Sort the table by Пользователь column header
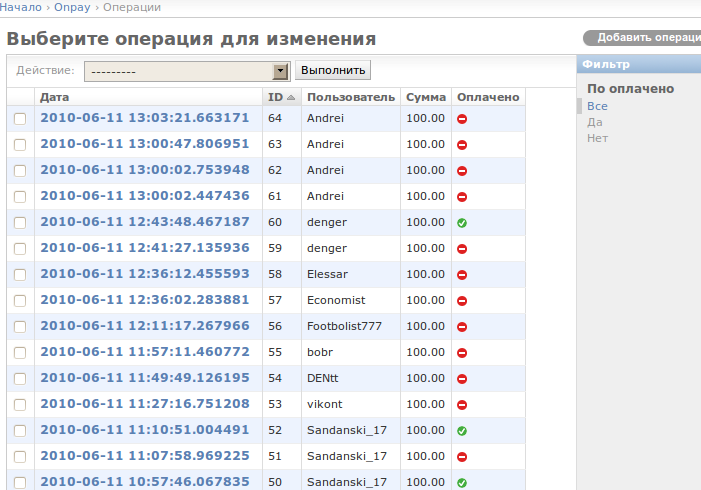 point(351,97)
